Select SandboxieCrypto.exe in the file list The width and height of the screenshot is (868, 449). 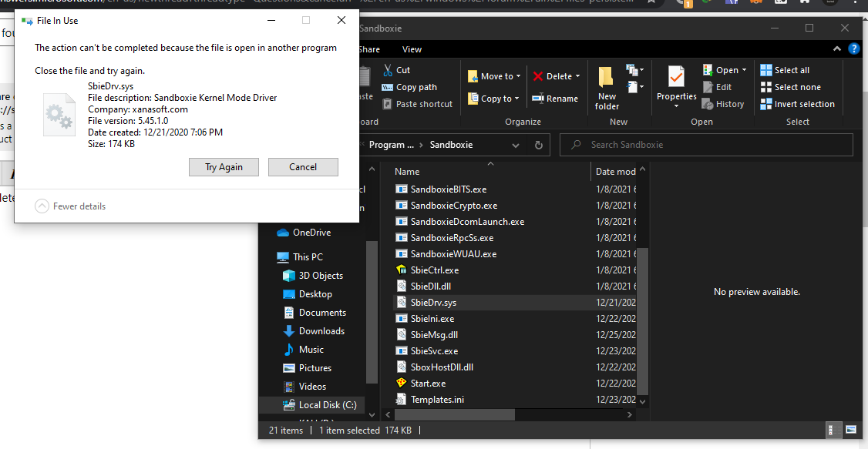pyautogui.click(x=454, y=206)
